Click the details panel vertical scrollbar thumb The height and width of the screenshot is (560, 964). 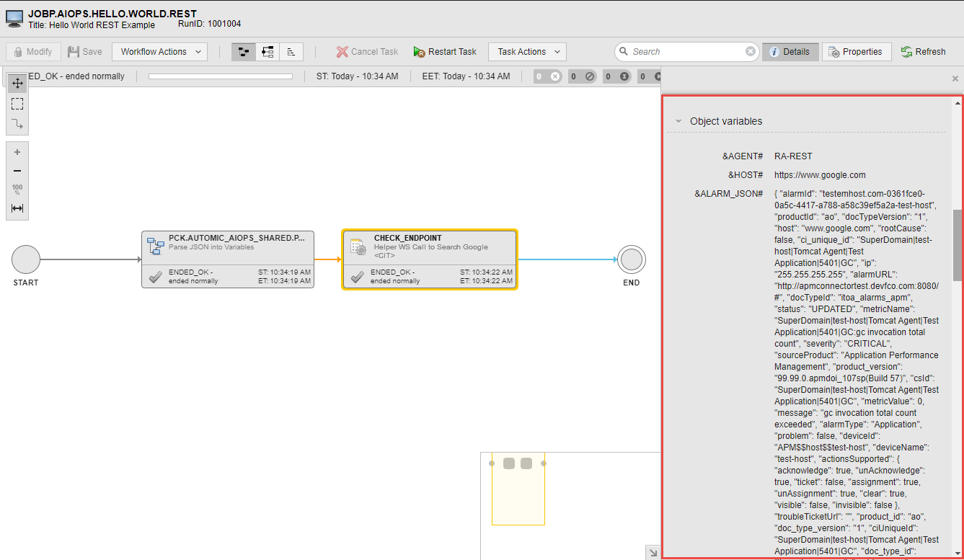(x=957, y=245)
